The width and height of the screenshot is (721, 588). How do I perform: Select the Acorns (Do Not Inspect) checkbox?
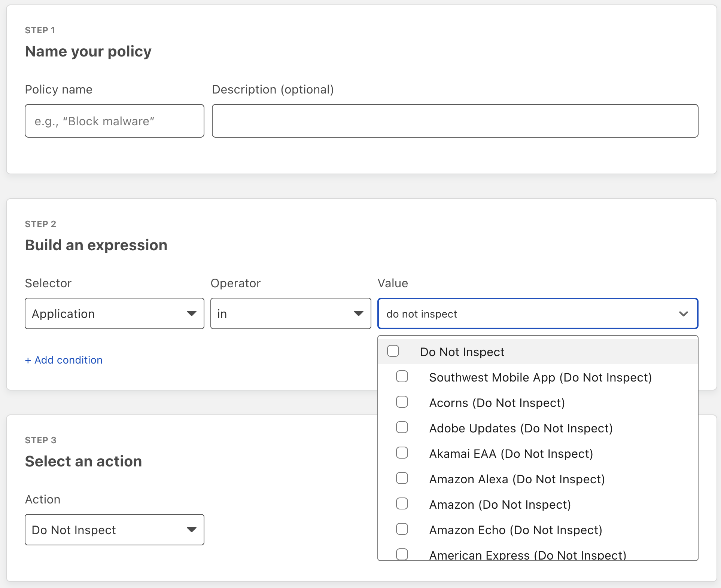pyautogui.click(x=402, y=402)
